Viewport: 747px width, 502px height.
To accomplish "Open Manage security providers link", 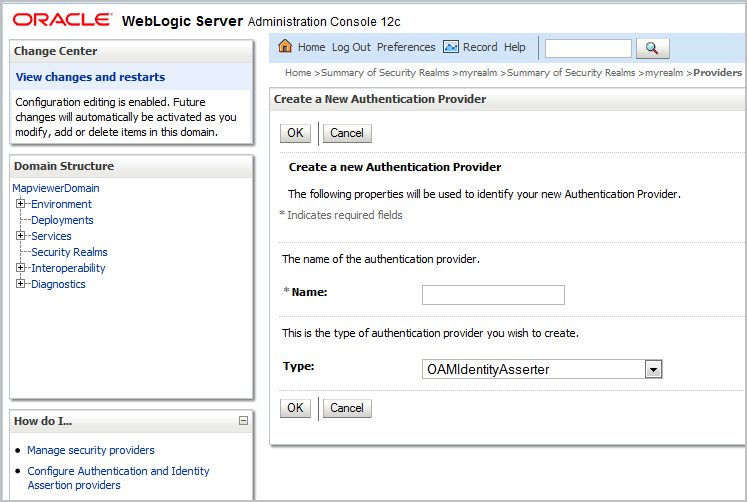I will click(x=91, y=450).
